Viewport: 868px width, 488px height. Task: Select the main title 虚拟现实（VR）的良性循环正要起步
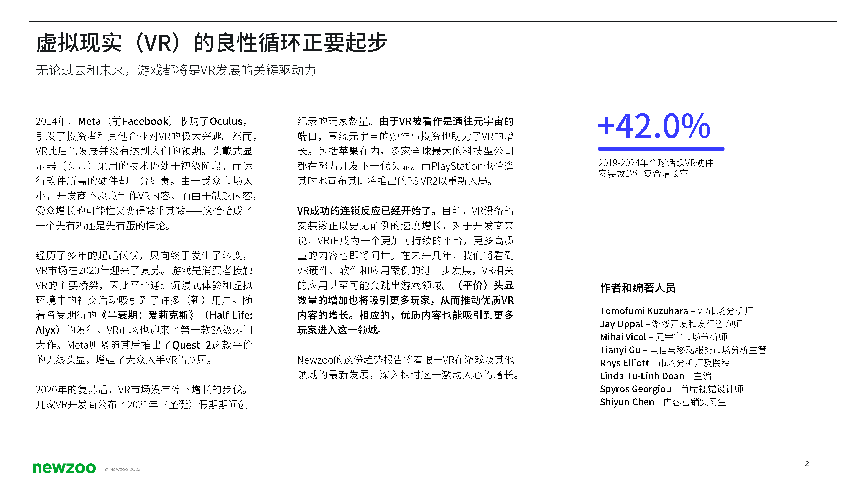[x=211, y=43]
